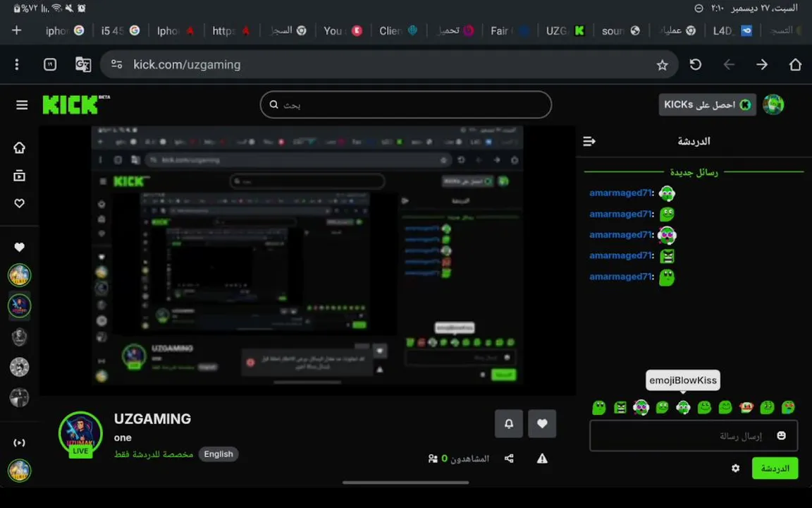Reload the kick.com page
The height and width of the screenshot is (508, 812).
point(696,64)
